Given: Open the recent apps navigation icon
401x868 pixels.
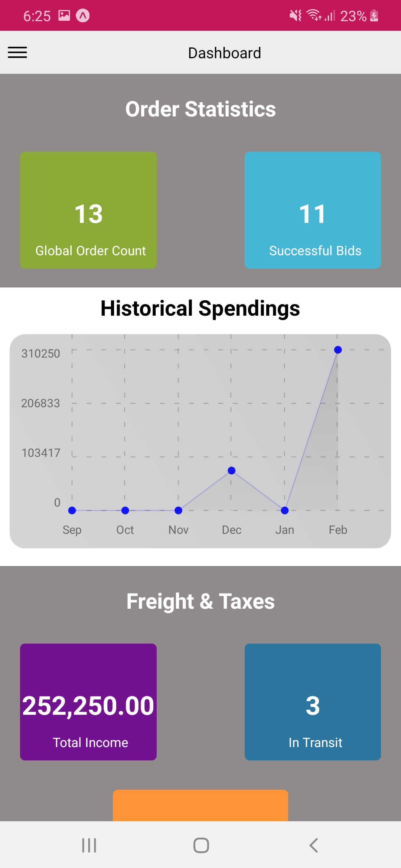Looking at the screenshot, I should pyautogui.click(x=89, y=845).
